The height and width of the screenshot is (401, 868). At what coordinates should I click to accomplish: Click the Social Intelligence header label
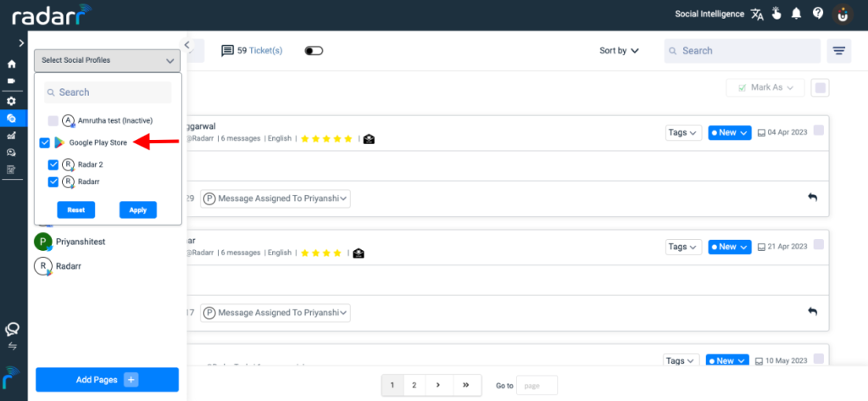tap(709, 14)
